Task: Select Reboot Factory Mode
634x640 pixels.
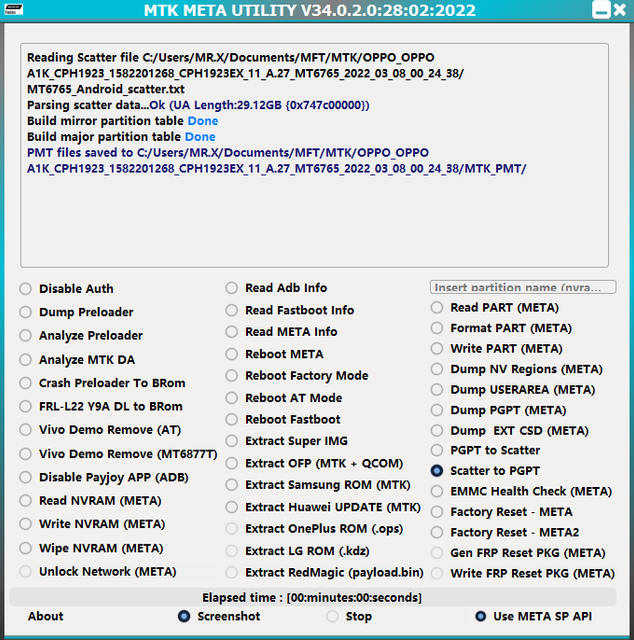Action: [231, 376]
